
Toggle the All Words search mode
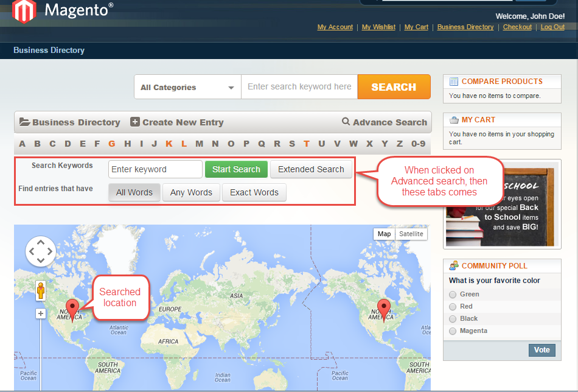(x=134, y=192)
